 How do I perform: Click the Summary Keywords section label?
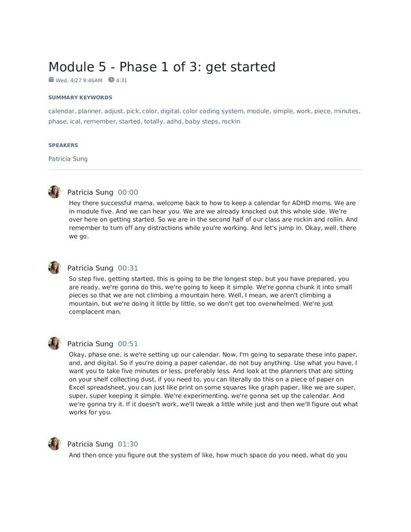coord(80,98)
